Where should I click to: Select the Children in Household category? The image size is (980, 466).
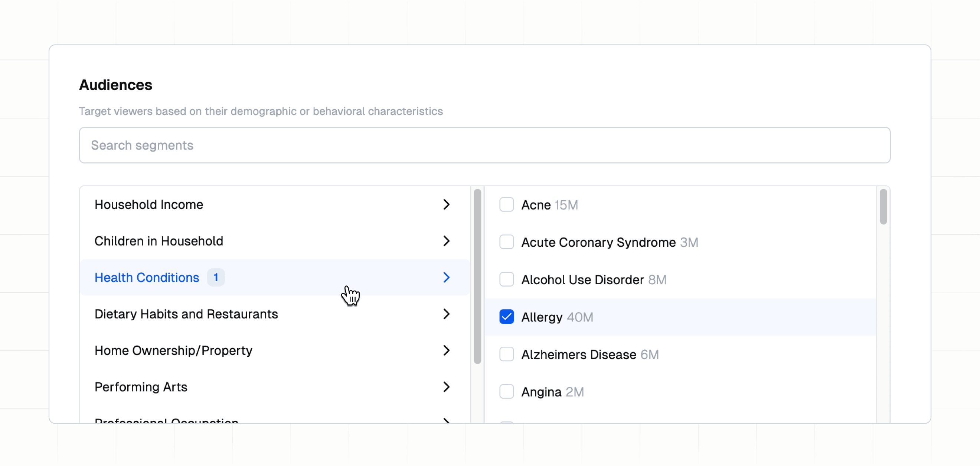[x=159, y=241]
